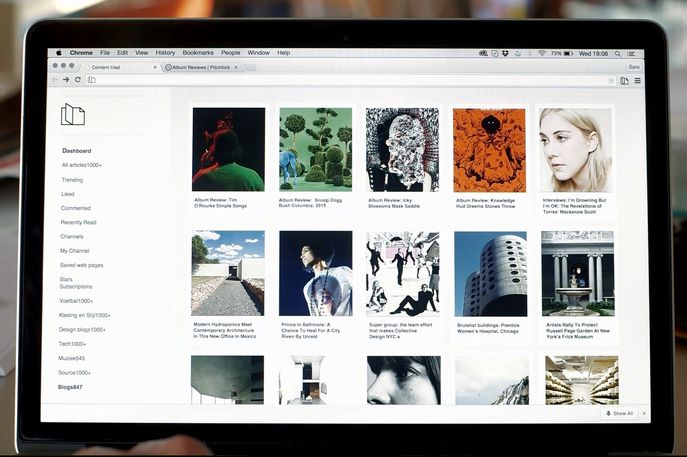Dismiss the downloads bar with the X
This screenshot has height=457, width=687.
point(643,413)
